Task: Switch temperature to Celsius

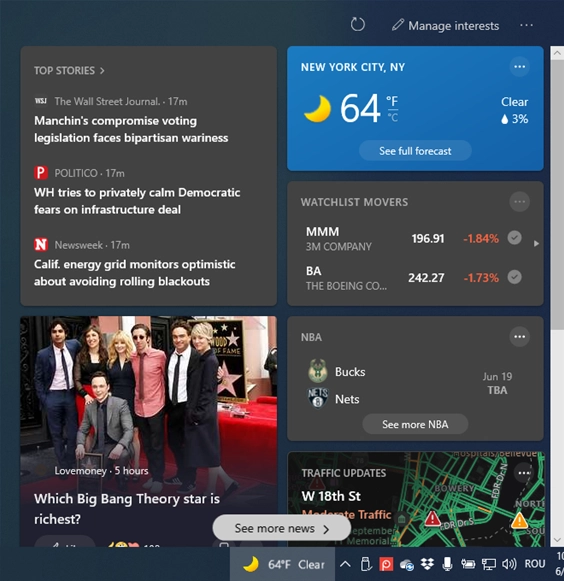Action: pos(392,117)
